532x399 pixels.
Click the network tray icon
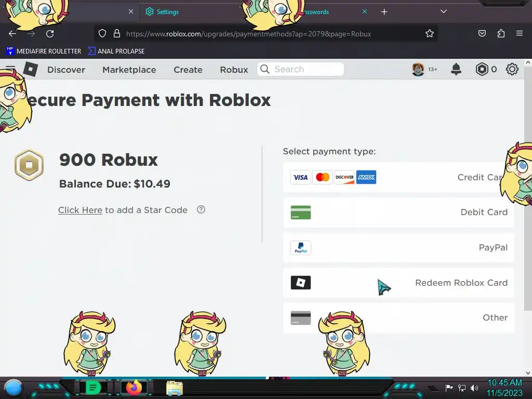tap(462, 388)
